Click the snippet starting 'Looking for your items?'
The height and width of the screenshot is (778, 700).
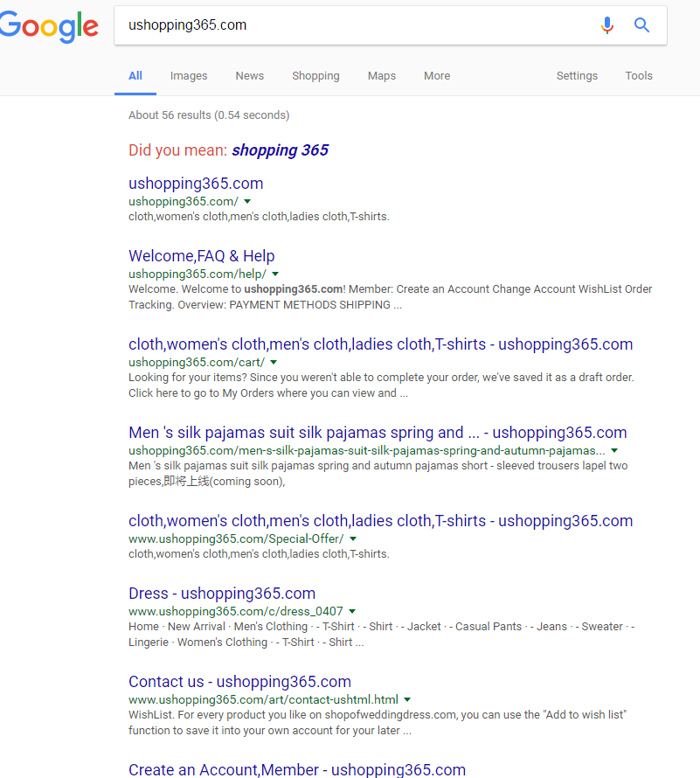pyautogui.click(x=381, y=385)
